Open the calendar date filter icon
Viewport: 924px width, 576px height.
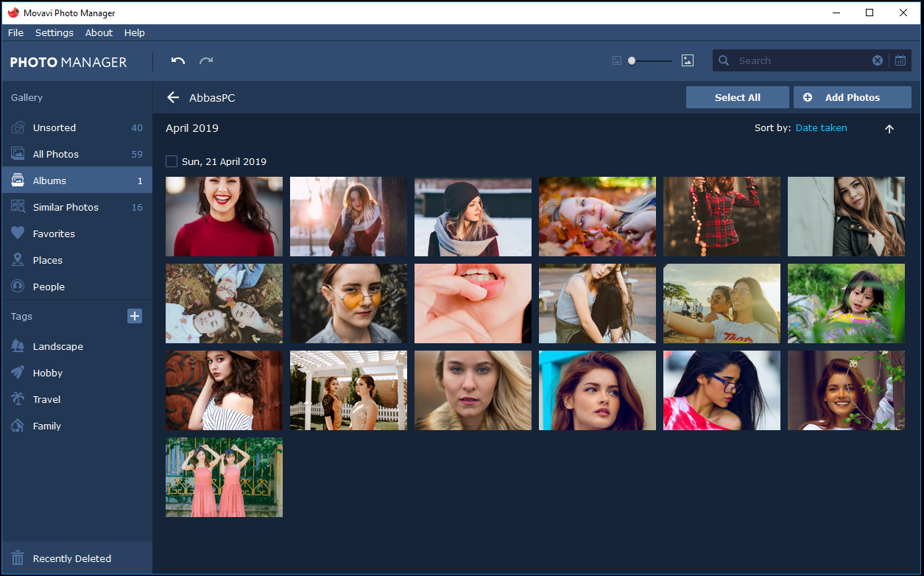[x=900, y=60]
